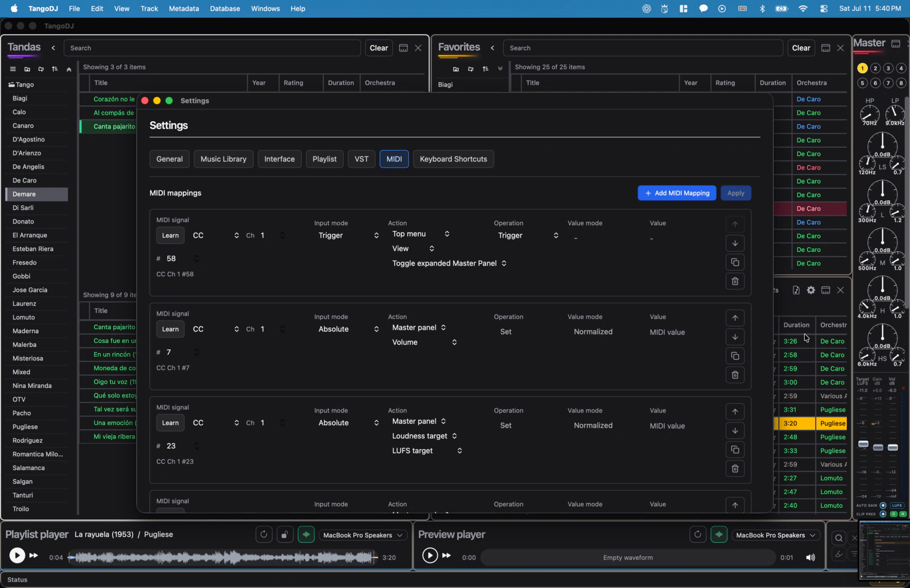Click the reload icon in Playlist player
The image size is (910, 588).
(263, 535)
